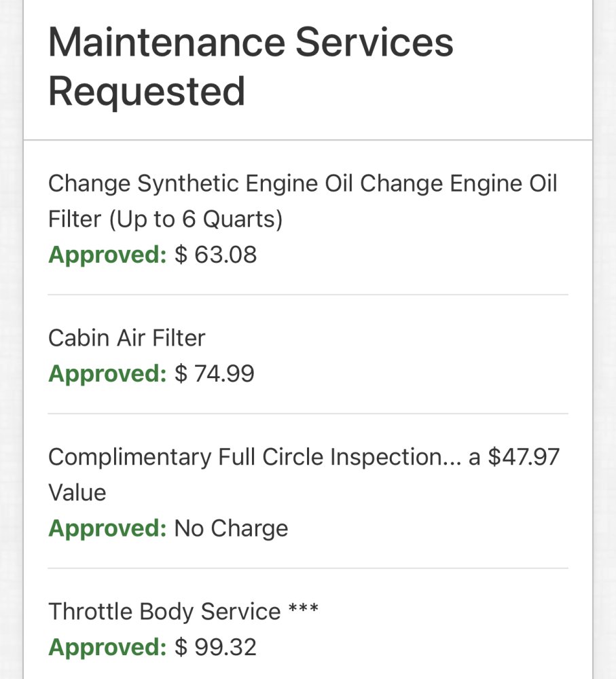Select the Cabin Air Filter service name

[x=126, y=337]
